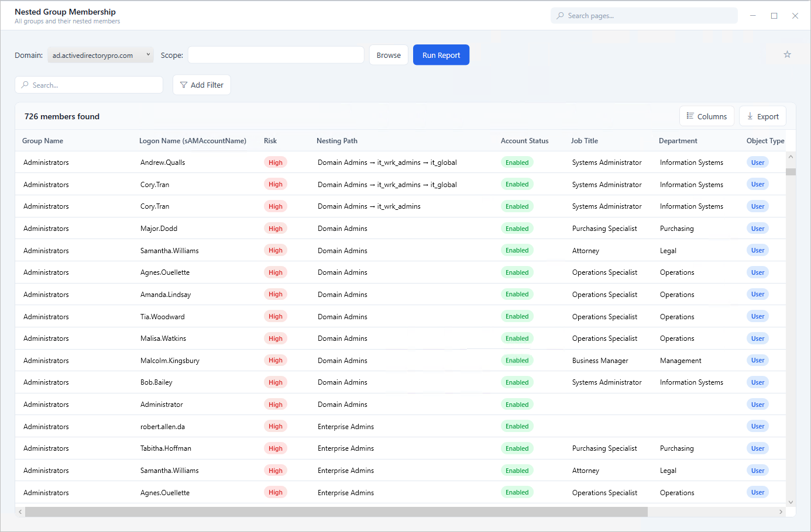Click Purchasing department for Major.Dodd
This screenshot has height=532, width=811.
tap(677, 229)
